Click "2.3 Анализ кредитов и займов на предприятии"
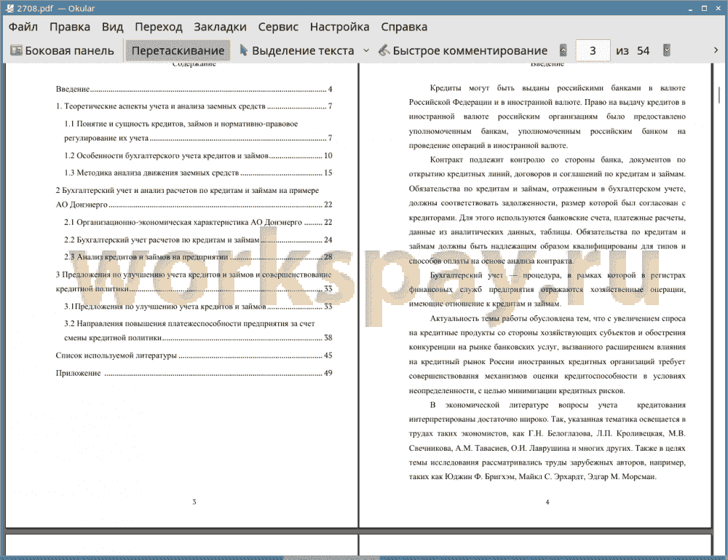This screenshot has height=560, width=728. click(x=198, y=257)
